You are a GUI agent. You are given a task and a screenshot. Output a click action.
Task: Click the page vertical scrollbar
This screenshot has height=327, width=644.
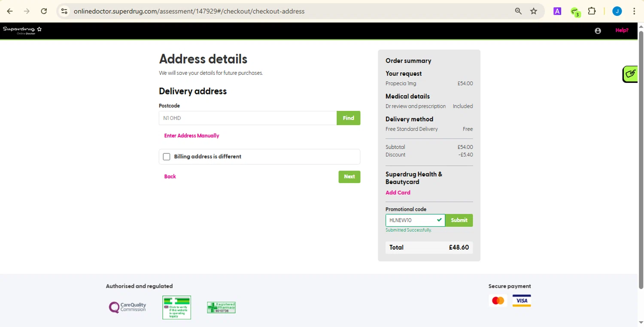click(x=641, y=159)
